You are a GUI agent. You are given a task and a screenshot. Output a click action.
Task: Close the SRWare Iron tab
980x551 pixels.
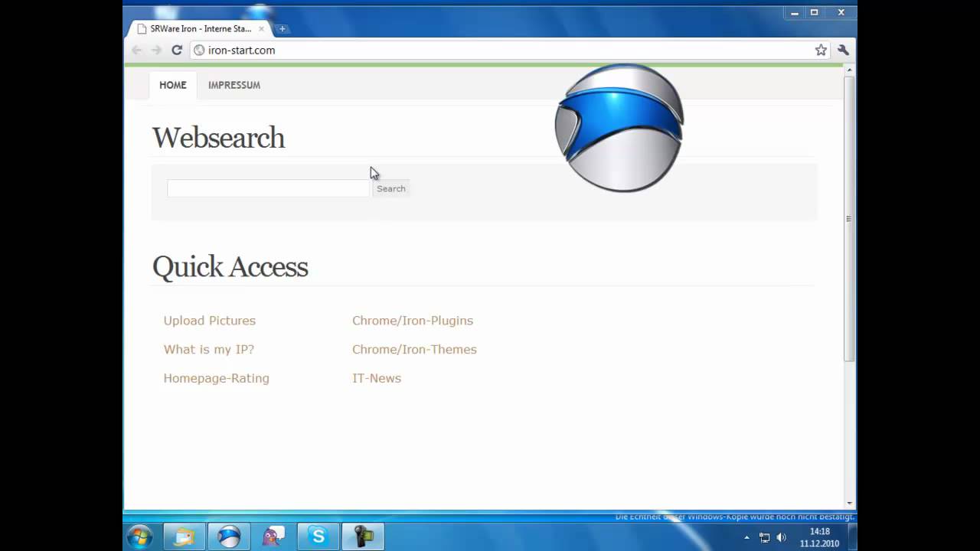[261, 29]
